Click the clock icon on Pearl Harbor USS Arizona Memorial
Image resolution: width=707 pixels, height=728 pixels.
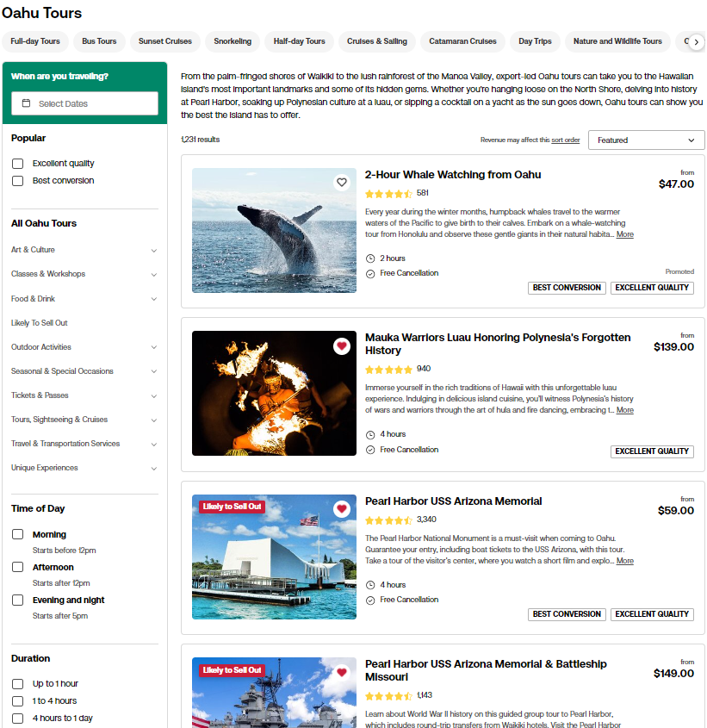click(370, 585)
